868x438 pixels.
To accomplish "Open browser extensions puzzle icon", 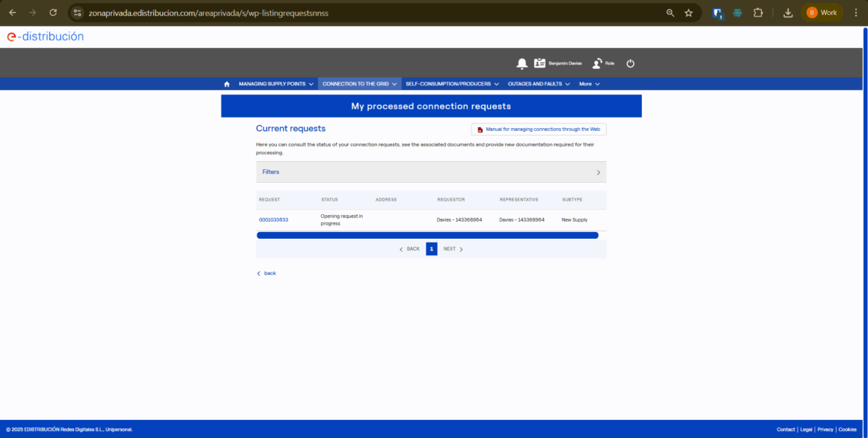I will coord(758,13).
